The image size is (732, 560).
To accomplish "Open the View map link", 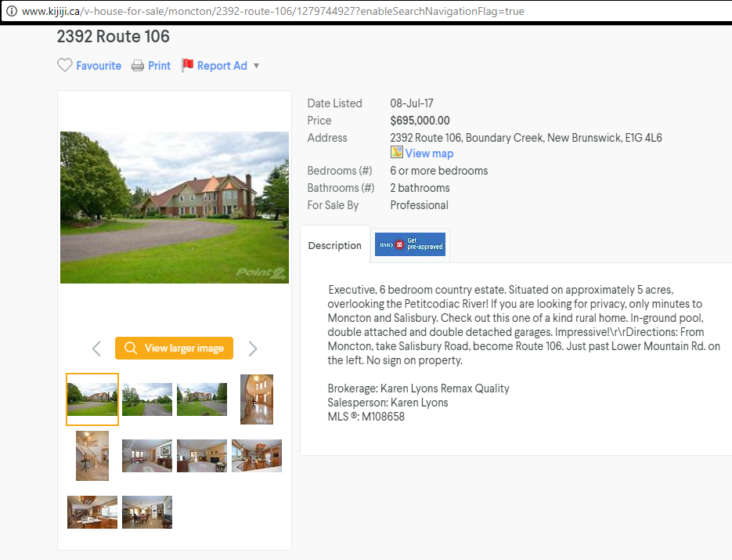I will point(429,154).
